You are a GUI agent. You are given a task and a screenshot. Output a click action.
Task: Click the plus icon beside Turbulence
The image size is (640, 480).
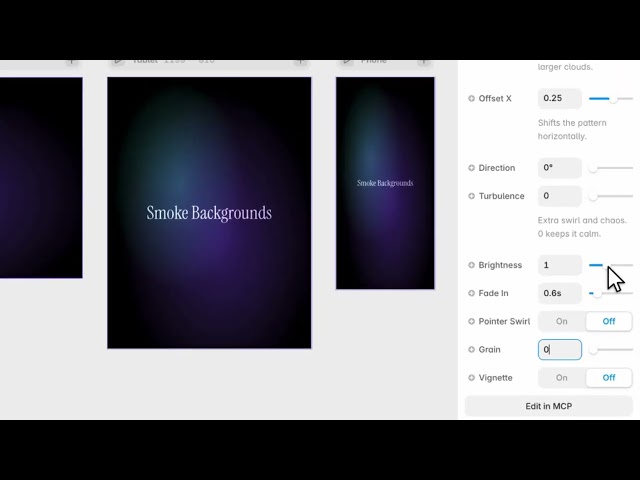[471, 196]
